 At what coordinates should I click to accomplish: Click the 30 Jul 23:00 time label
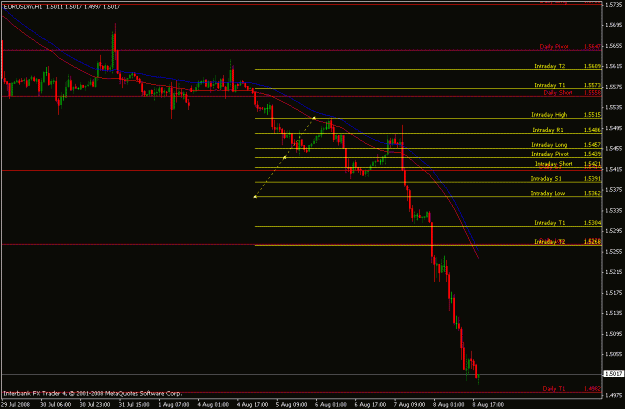95,405
